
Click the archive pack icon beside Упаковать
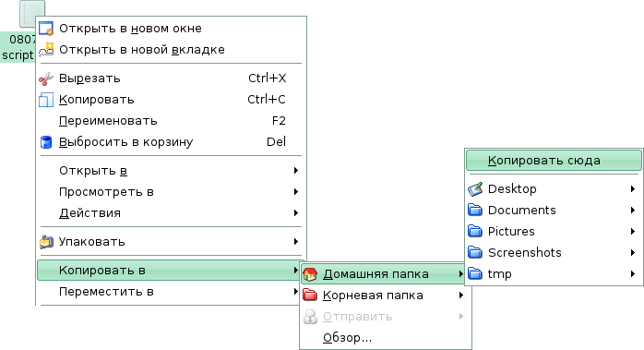[46, 242]
